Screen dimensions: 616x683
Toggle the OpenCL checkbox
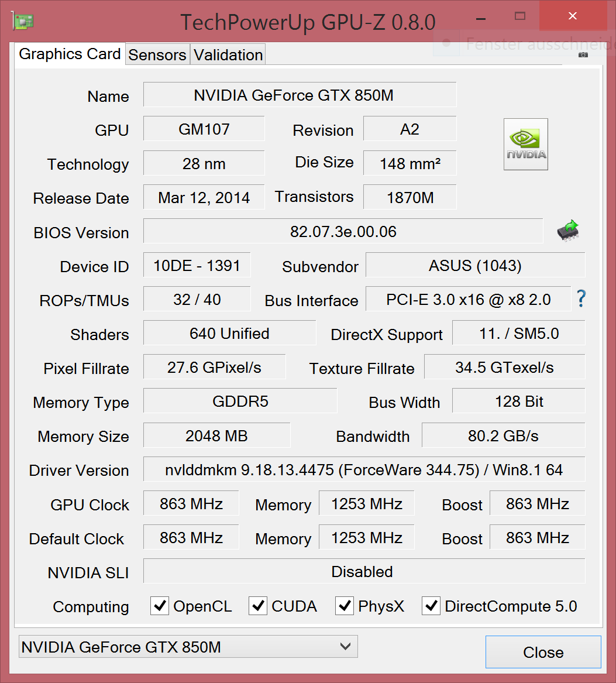160,606
